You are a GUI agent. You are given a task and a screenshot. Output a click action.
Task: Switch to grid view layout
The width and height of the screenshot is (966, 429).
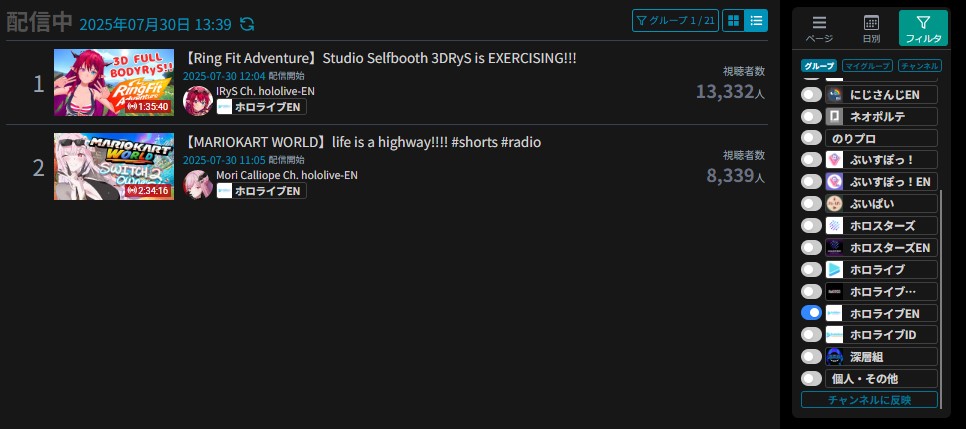[735, 20]
